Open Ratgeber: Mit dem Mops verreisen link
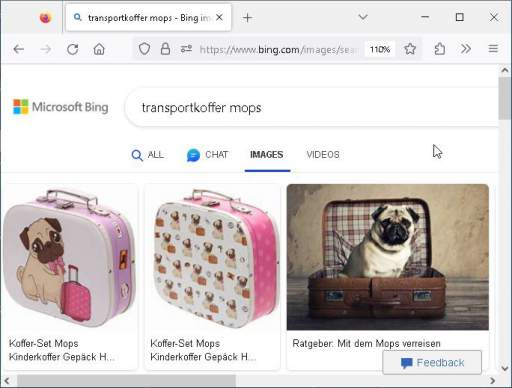The image size is (512, 388). [366, 343]
